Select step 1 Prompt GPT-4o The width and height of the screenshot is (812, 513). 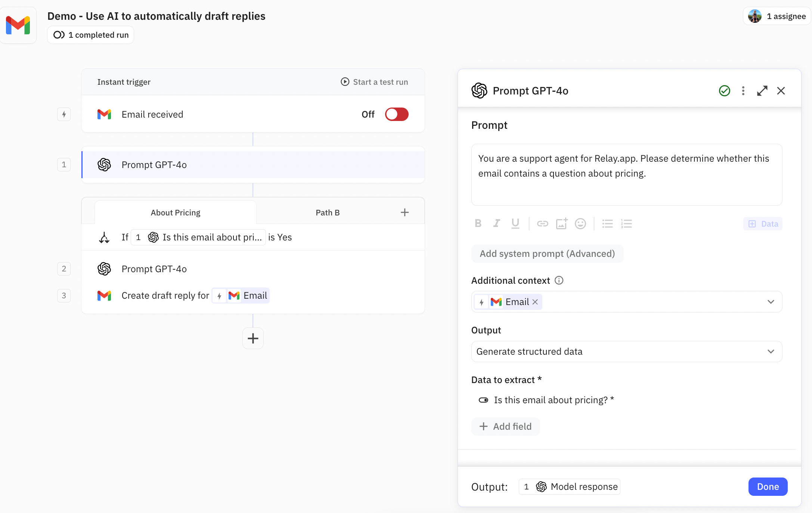click(253, 165)
